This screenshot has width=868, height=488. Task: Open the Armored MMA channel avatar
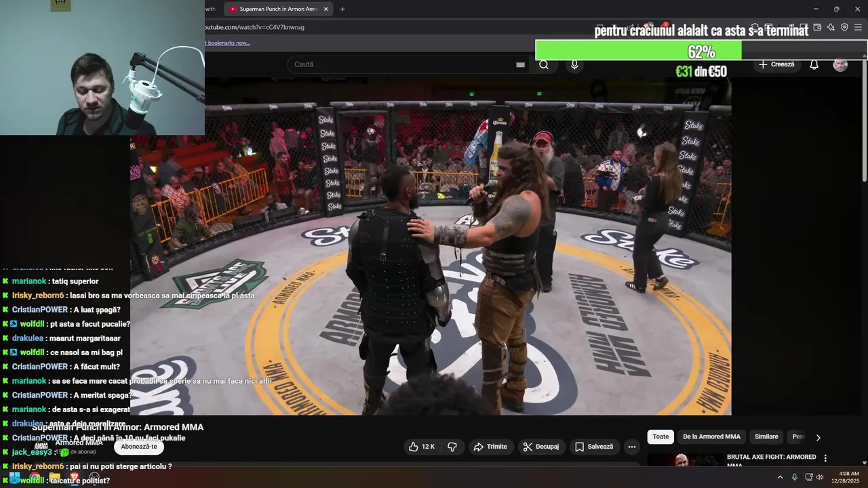[x=41, y=447]
